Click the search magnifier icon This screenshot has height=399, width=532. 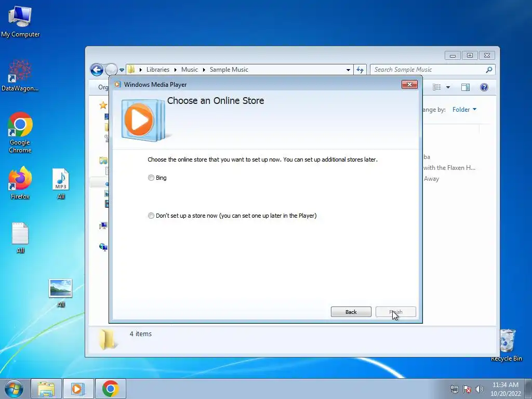[x=489, y=70]
